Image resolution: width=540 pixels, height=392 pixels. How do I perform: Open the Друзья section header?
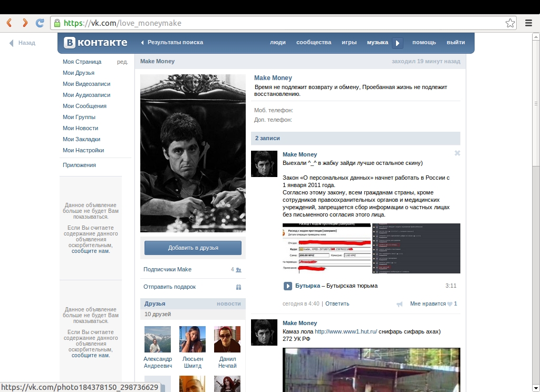pyautogui.click(x=155, y=303)
